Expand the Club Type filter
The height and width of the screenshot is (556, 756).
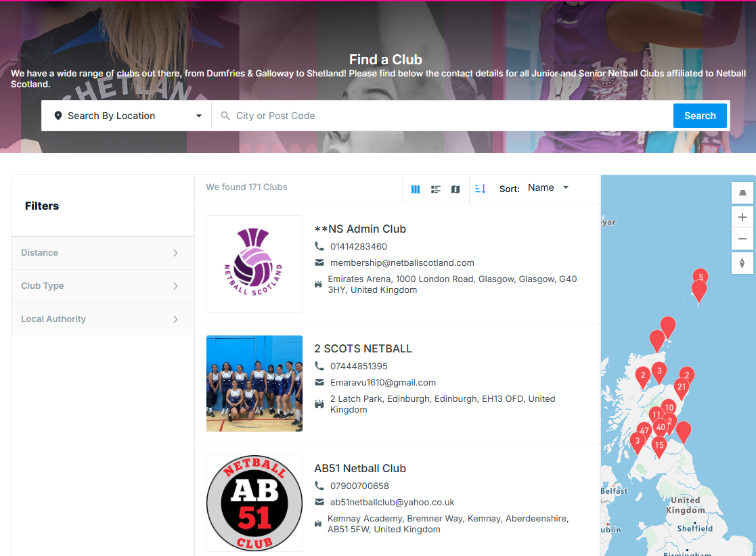103,286
